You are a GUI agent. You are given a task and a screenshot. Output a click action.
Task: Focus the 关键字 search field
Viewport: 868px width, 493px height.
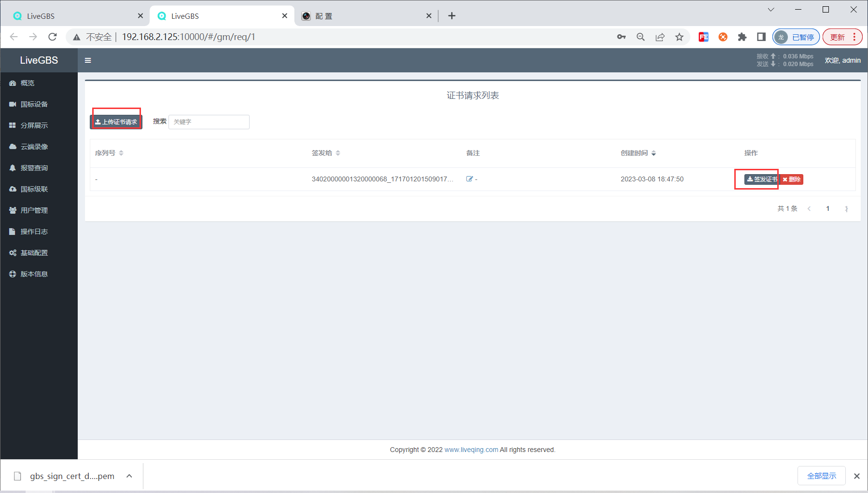pyautogui.click(x=209, y=122)
